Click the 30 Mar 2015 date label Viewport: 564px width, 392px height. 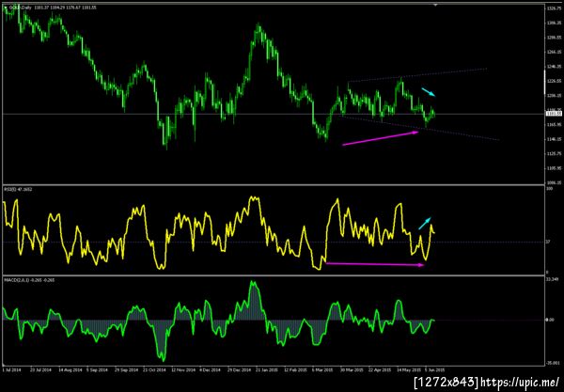[x=352, y=369]
